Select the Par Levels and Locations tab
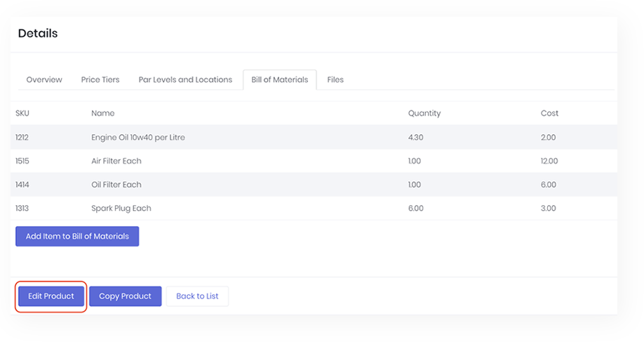 185,80
